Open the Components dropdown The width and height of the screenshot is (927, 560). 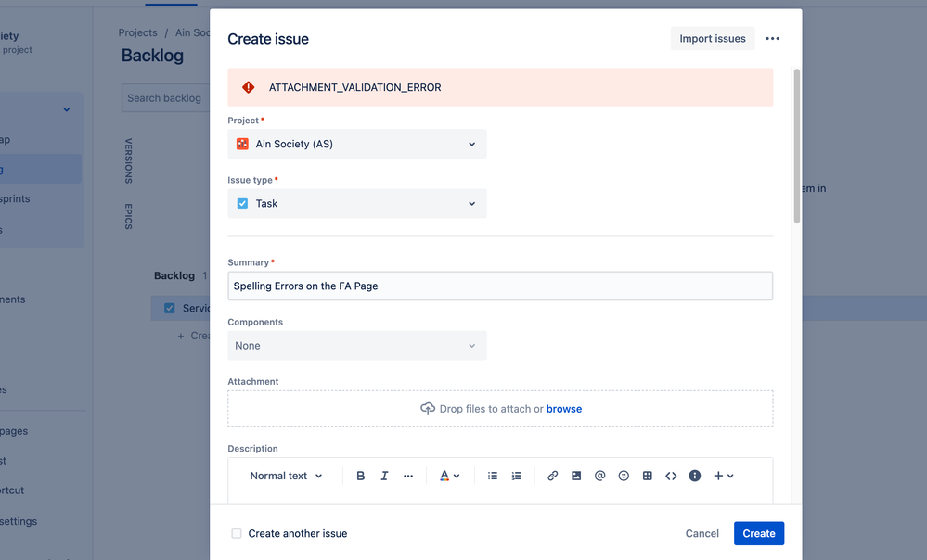click(x=357, y=346)
